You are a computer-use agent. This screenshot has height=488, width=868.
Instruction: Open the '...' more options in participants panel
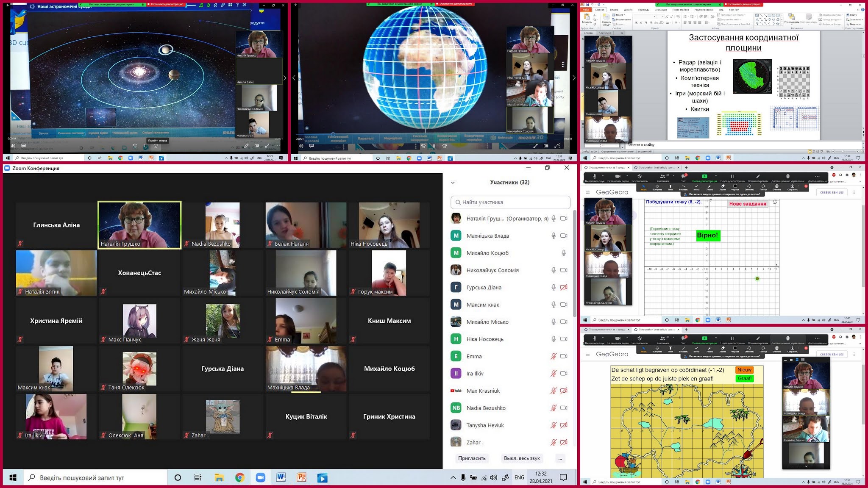pyautogui.click(x=560, y=458)
